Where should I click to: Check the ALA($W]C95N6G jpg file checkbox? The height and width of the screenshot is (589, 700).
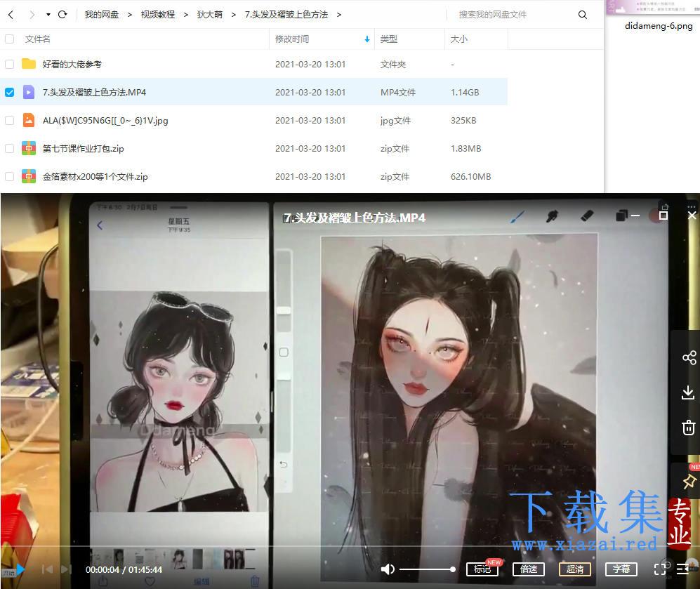pyautogui.click(x=9, y=121)
